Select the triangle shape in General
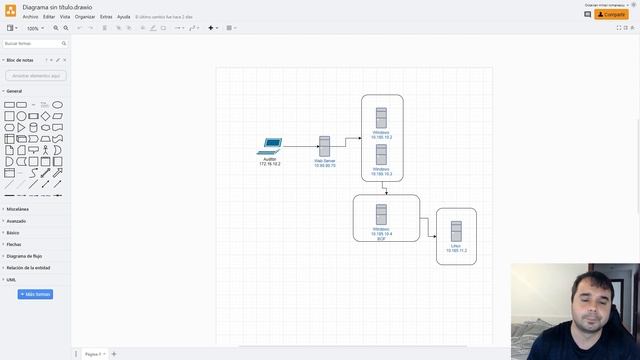This screenshot has width=640, height=360. 21,128
